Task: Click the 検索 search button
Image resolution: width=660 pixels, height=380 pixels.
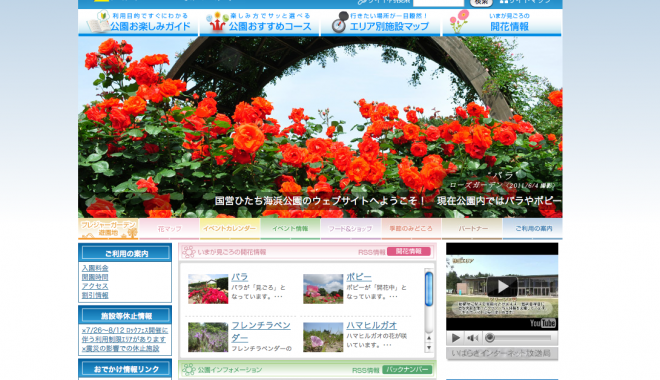Action: pos(481,3)
